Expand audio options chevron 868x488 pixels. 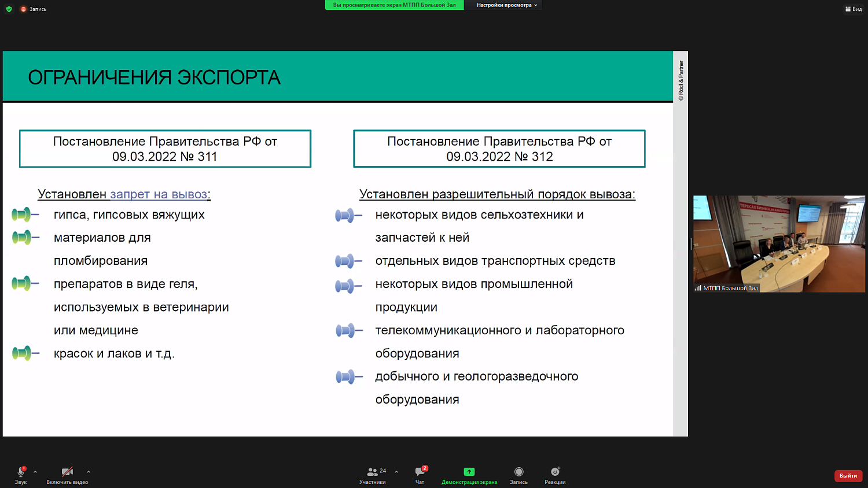click(x=35, y=472)
